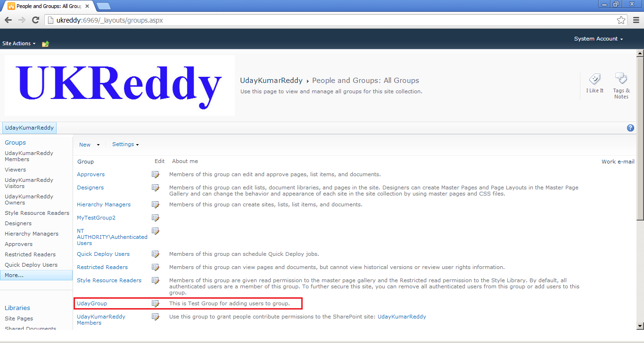Viewport: 644px width, 343px height.
Task: Open the Libraries heading in sidebar
Action: pos(17,308)
